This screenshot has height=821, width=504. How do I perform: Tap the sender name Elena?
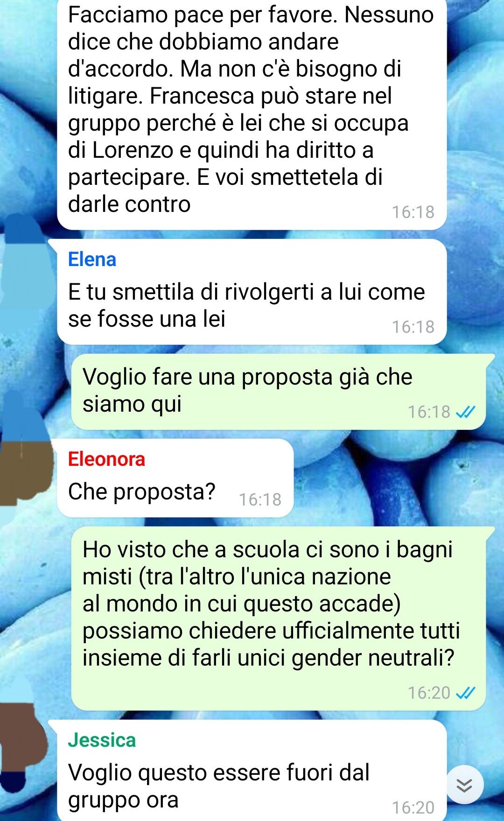click(92, 260)
